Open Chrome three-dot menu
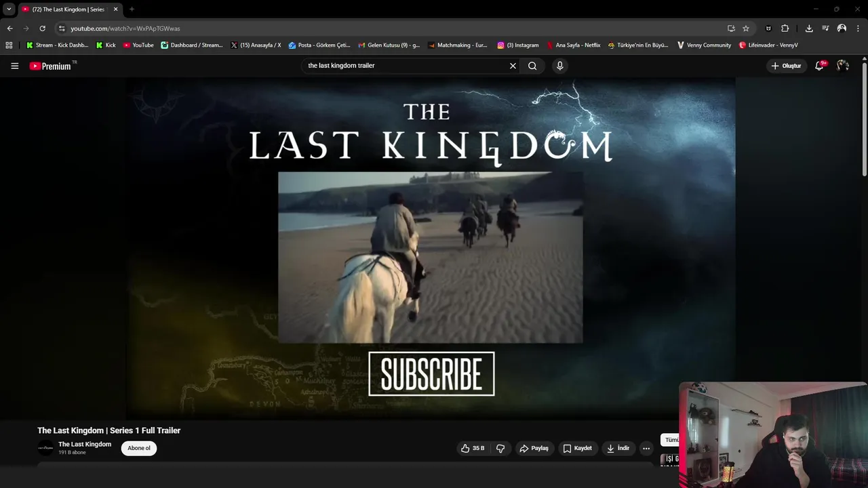The height and width of the screenshot is (488, 868). point(859,28)
